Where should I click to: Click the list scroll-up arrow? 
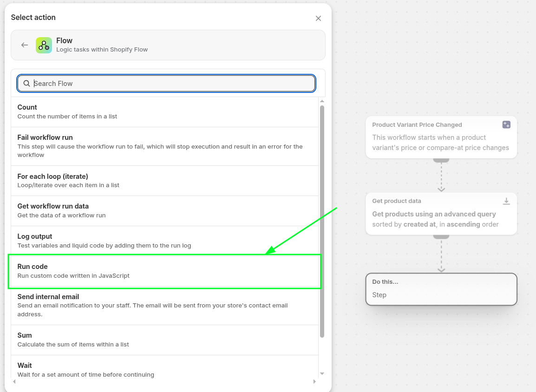point(322,101)
